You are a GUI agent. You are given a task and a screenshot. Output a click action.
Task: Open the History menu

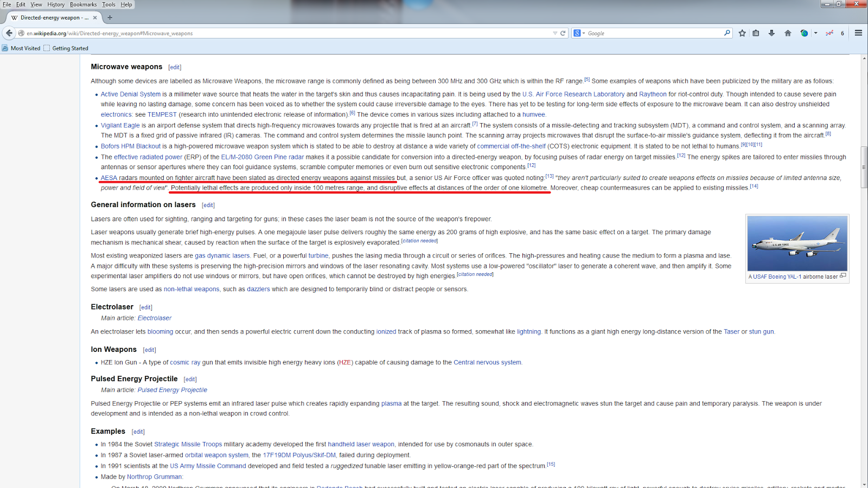(56, 4)
